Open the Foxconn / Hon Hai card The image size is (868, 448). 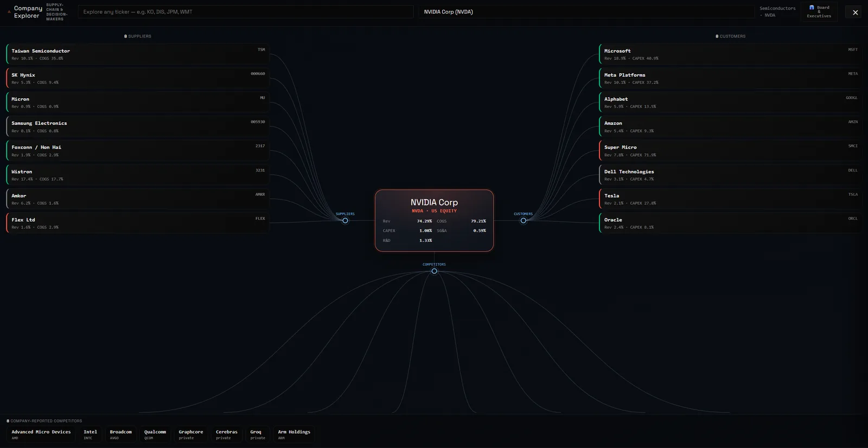click(x=138, y=151)
